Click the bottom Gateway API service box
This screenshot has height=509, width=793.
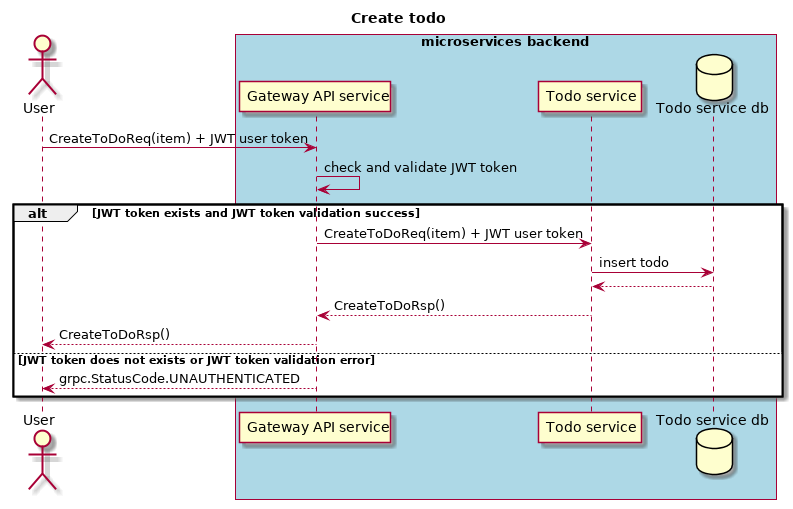click(x=316, y=427)
